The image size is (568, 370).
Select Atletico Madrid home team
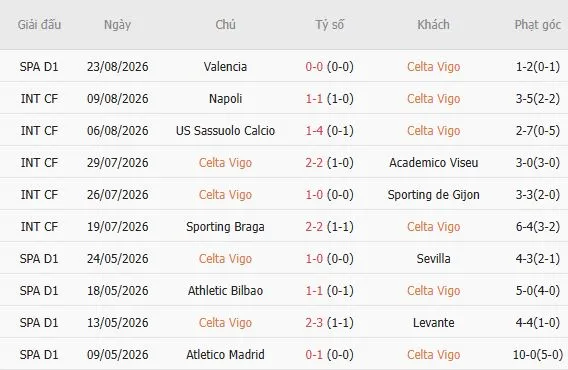point(225,354)
